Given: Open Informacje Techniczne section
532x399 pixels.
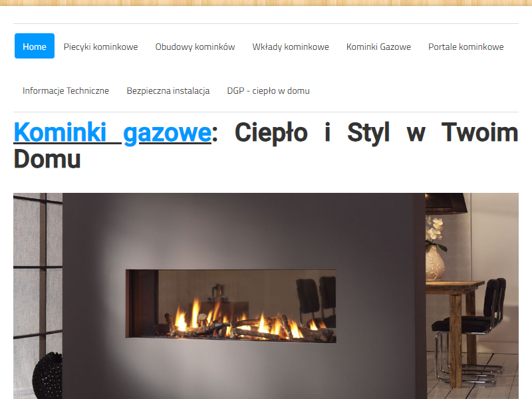Looking at the screenshot, I should [x=66, y=90].
